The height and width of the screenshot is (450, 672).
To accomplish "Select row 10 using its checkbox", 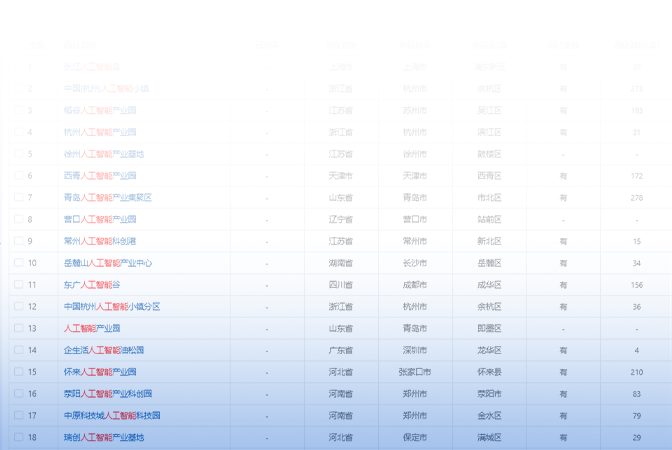I will (18, 262).
